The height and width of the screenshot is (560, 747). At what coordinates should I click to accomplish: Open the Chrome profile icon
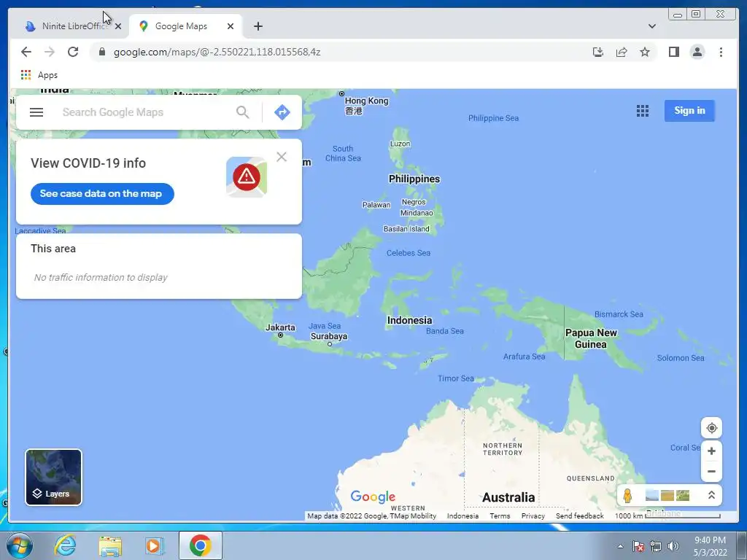click(x=697, y=52)
